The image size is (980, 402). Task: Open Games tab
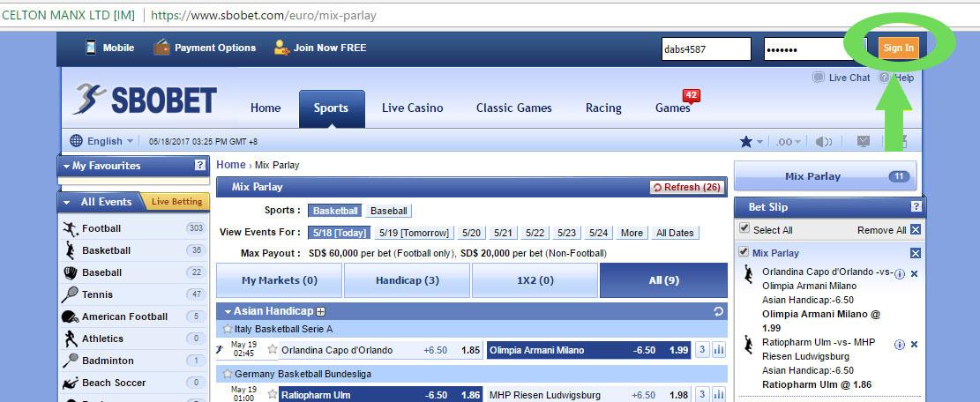pyautogui.click(x=672, y=108)
